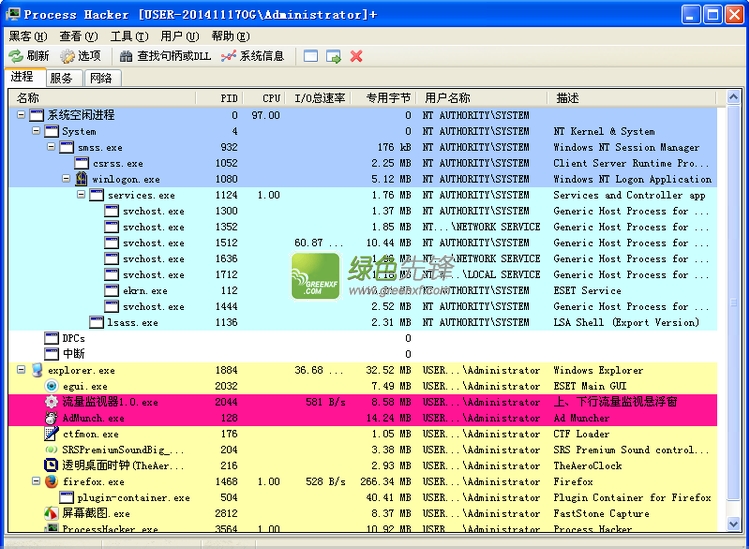
Task: Open the 帮助(E) menu
Action: pyautogui.click(x=231, y=36)
